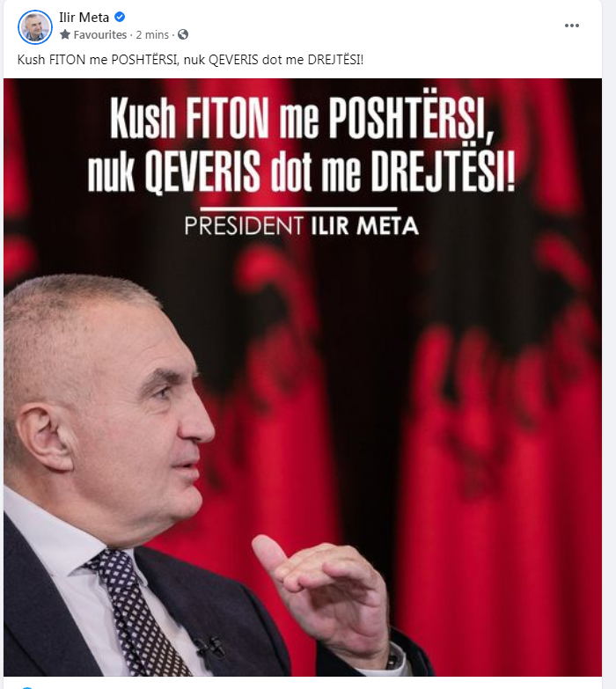Click the white divider line under headline
Screen dimensions: 616x689
[x=299, y=209]
